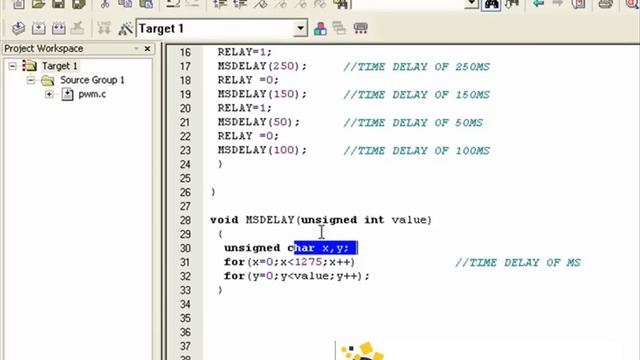Image resolution: width=640 pixels, height=360 pixels.
Task: Click 'MSDELAY(150);' on line 19
Action: [x=262, y=94]
